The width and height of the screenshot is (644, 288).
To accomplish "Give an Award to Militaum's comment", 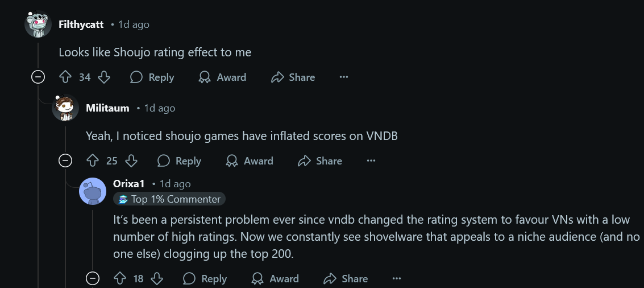I will click(x=250, y=161).
